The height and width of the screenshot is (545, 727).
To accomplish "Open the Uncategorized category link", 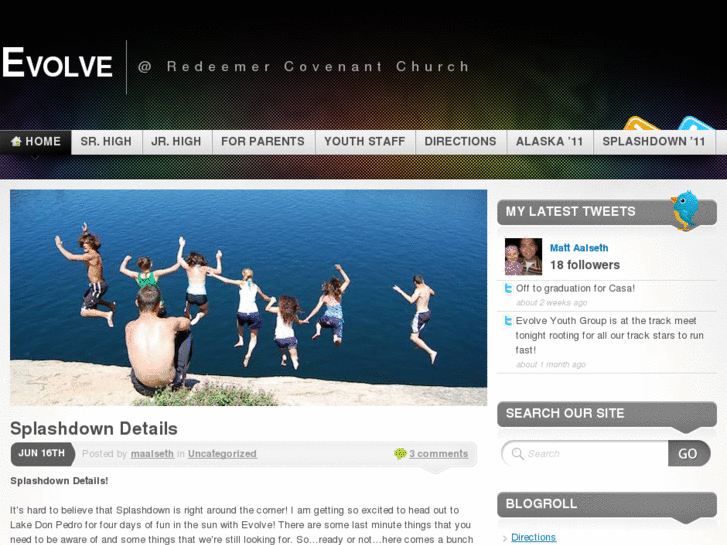I will coord(222,454).
